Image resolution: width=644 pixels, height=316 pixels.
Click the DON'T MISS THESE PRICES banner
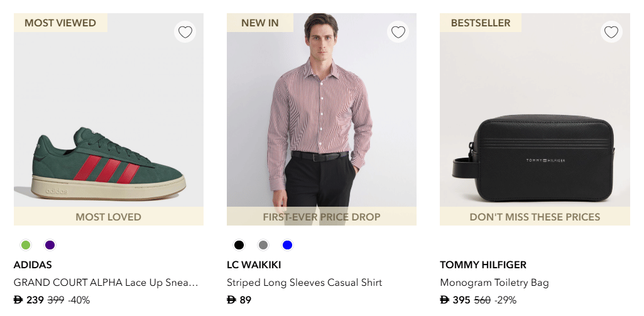tap(535, 217)
